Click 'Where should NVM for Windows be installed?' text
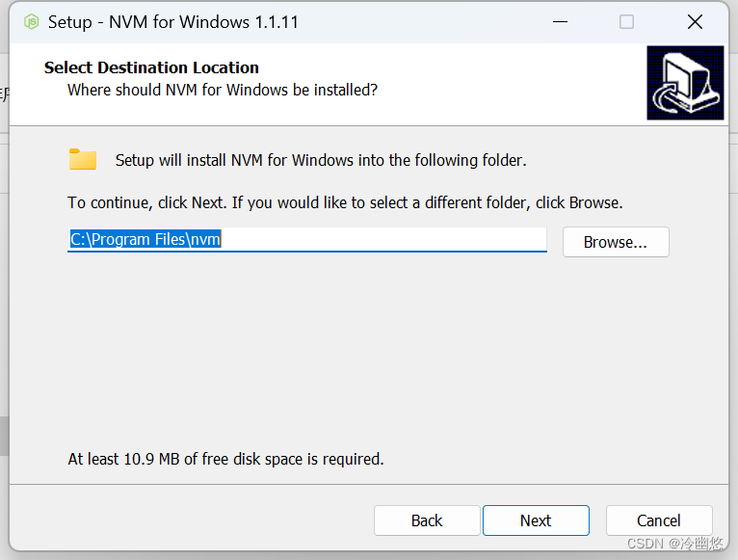Viewport: 738px width, 560px height. [x=223, y=90]
